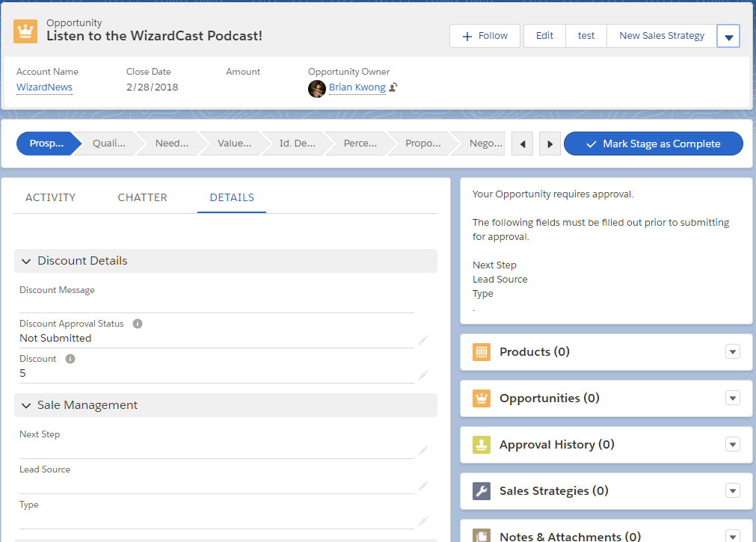Click the Opportunities related list crown icon
This screenshot has height=542, width=756.
tap(481, 398)
